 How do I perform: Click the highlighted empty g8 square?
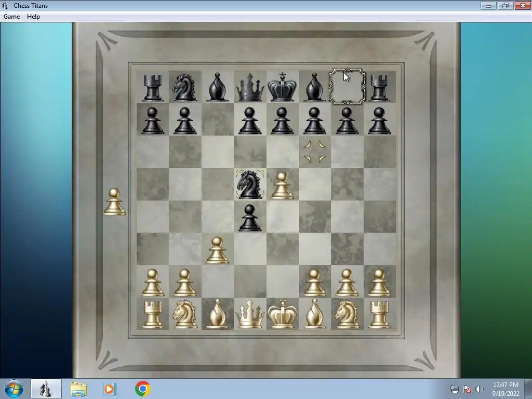(x=347, y=87)
